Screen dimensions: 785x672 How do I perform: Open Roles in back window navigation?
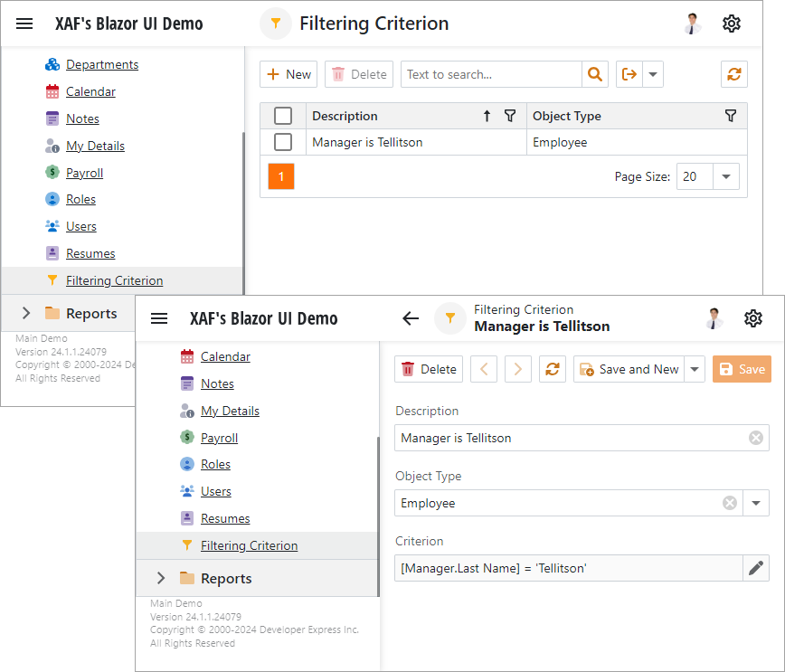tap(80, 199)
